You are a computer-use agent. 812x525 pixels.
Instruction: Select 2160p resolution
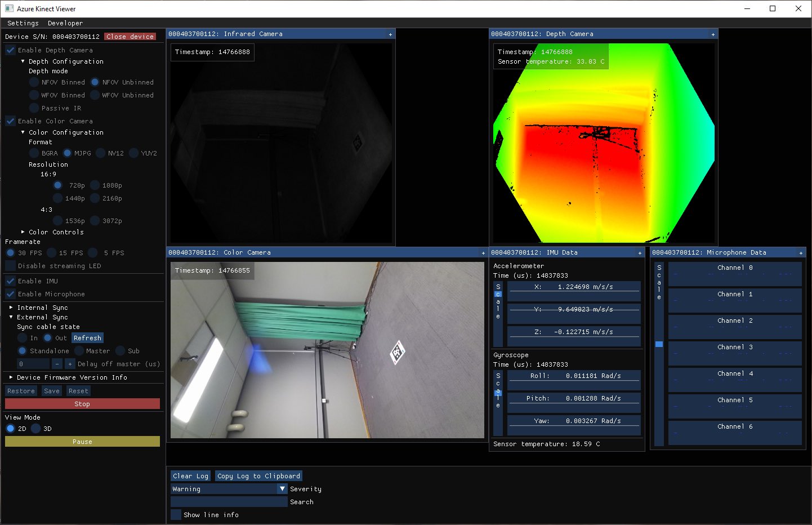click(x=95, y=198)
